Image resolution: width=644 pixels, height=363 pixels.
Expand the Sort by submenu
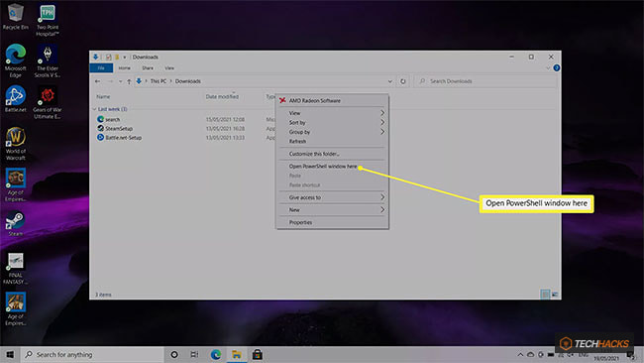pos(332,123)
